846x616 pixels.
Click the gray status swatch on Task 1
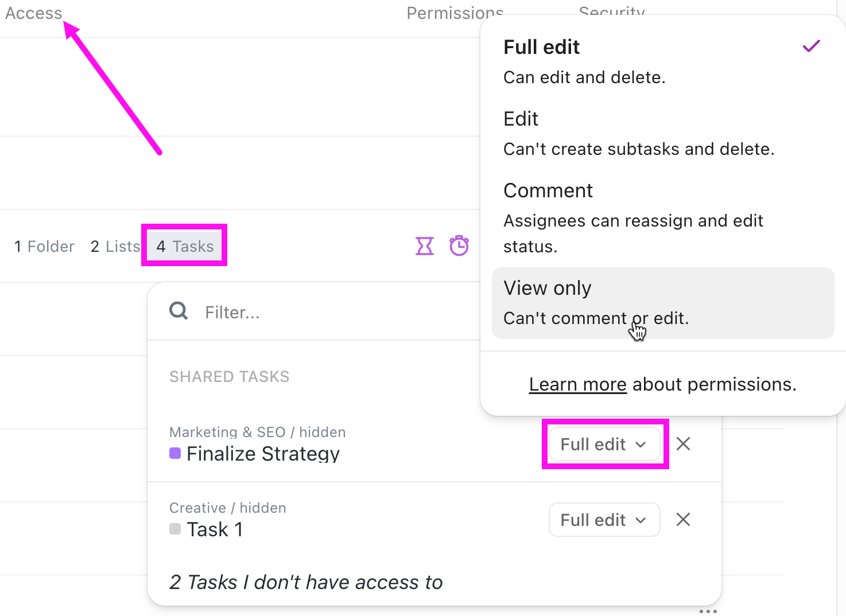pyautogui.click(x=175, y=529)
